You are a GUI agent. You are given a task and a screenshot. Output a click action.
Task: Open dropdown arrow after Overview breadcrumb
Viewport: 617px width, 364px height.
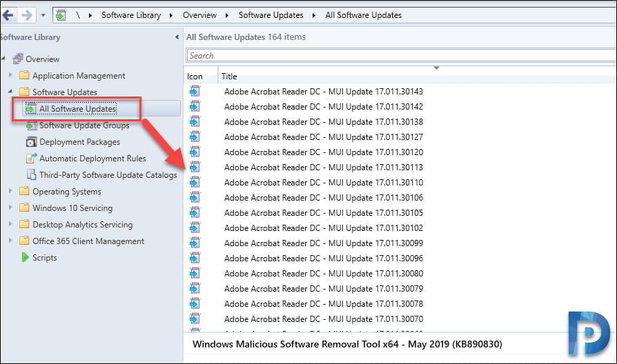coord(227,15)
